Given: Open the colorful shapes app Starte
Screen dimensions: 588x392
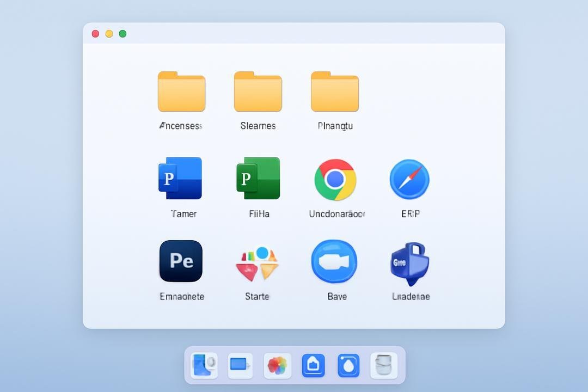Looking at the screenshot, I should pyautogui.click(x=257, y=264).
